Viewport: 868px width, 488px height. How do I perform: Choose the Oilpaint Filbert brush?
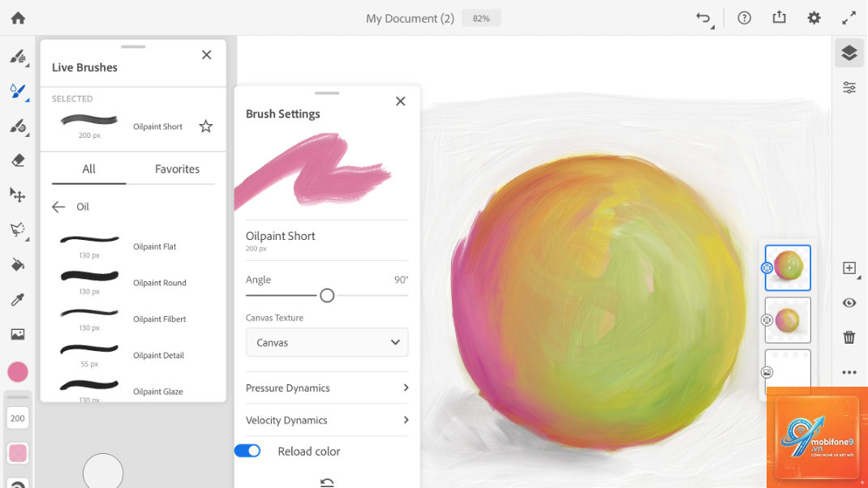(x=133, y=319)
